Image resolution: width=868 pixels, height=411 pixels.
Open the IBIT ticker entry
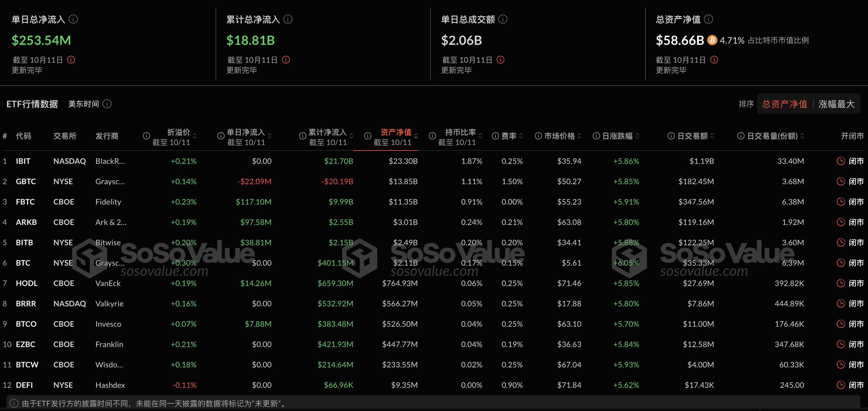[23, 161]
